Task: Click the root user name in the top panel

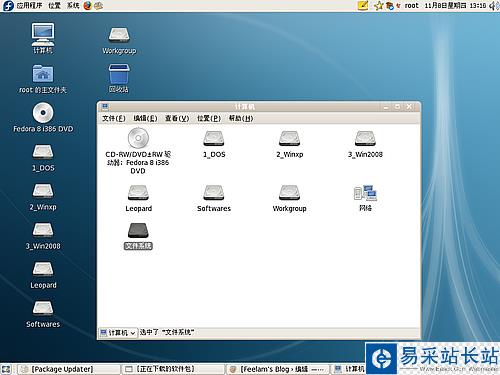Action: click(412, 6)
